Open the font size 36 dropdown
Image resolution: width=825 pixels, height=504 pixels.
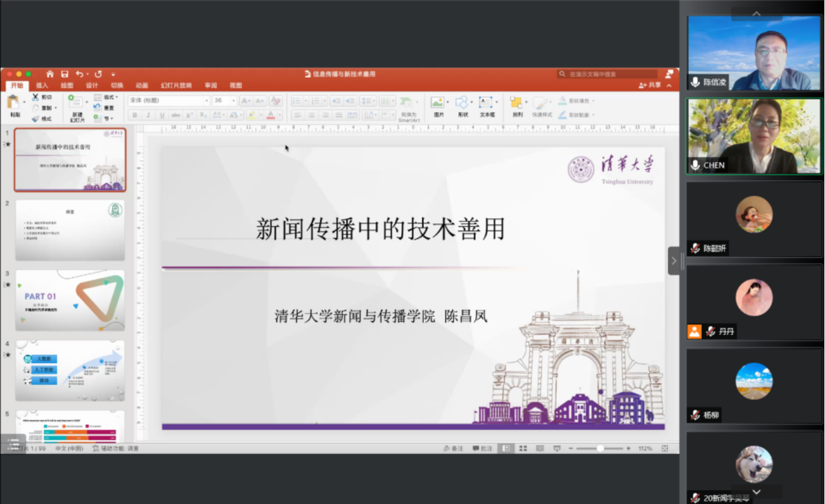224,101
